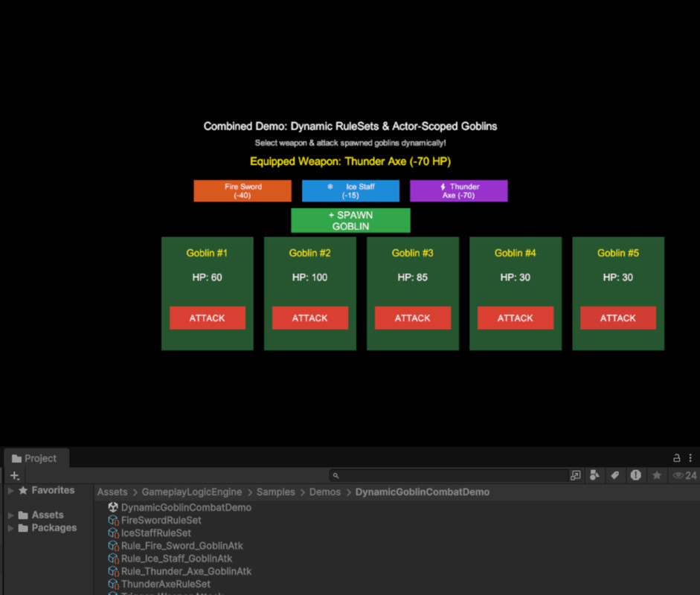The image size is (700, 595).
Task: Toggle hidden packages visibility counter
Action: point(685,475)
